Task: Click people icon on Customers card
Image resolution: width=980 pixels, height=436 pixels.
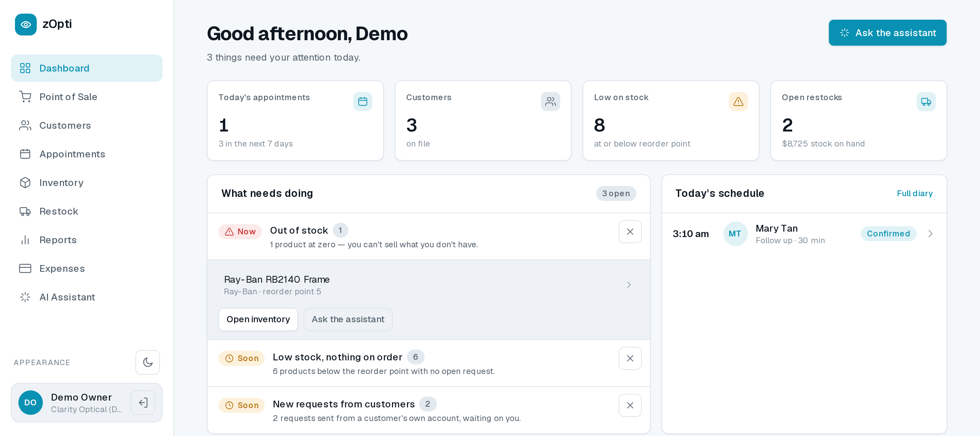Action: [551, 102]
